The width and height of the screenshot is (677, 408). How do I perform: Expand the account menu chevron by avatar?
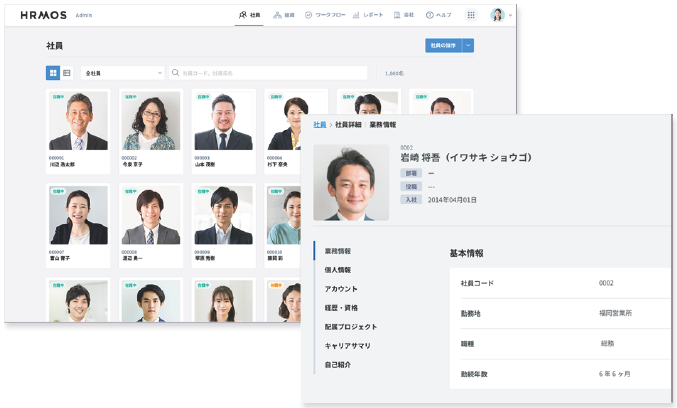pyautogui.click(x=510, y=15)
